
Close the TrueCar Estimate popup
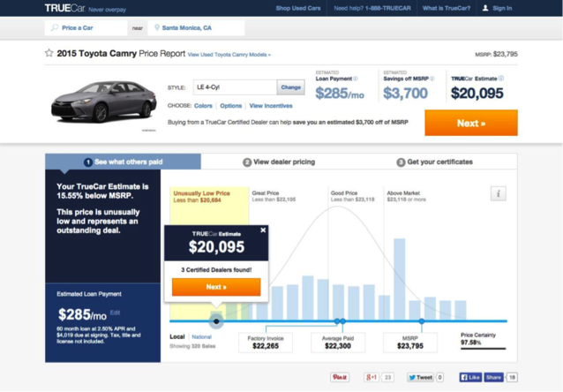point(263,230)
